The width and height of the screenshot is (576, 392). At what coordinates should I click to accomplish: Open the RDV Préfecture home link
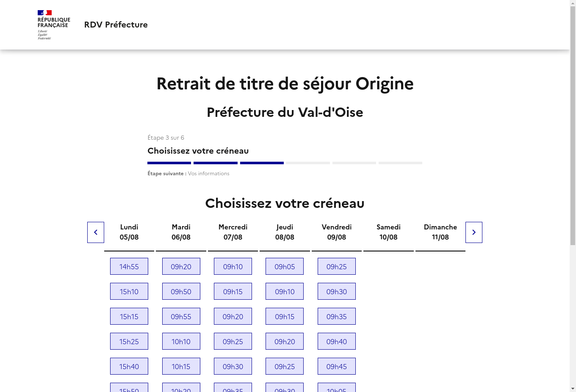116,25
